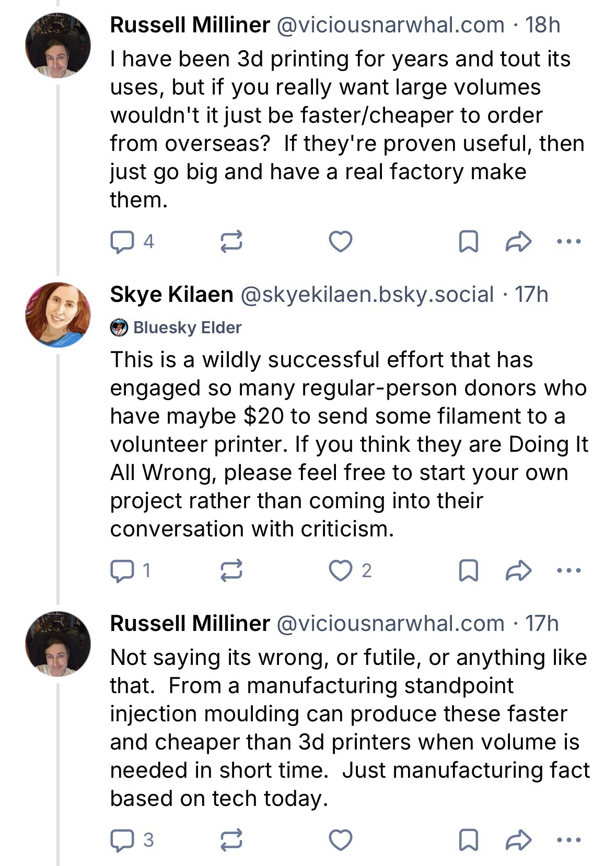Like Skye Kilaen's wildly successful effort post
The image size is (616, 866).
(x=340, y=570)
